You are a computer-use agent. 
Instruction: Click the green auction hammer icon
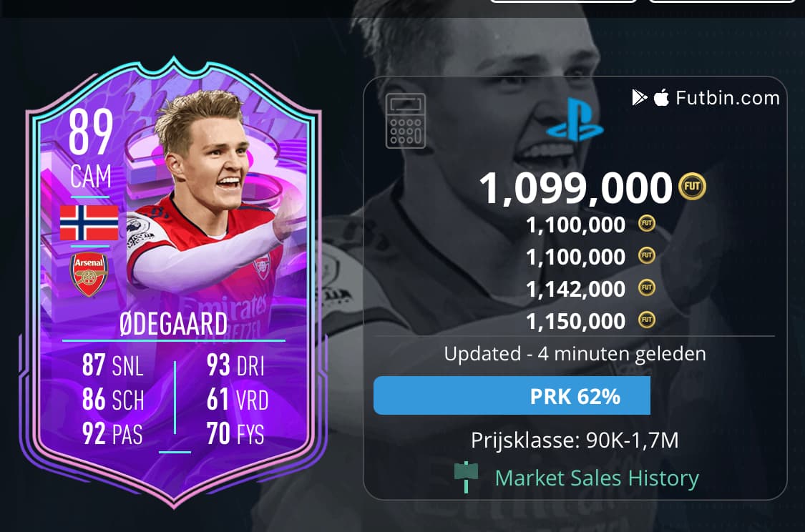coord(466,477)
